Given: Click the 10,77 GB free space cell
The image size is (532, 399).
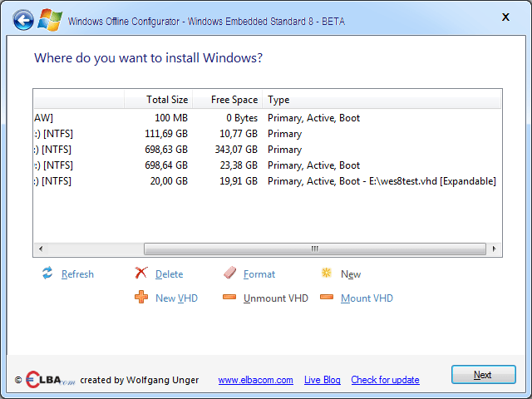Looking at the screenshot, I should (239, 134).
